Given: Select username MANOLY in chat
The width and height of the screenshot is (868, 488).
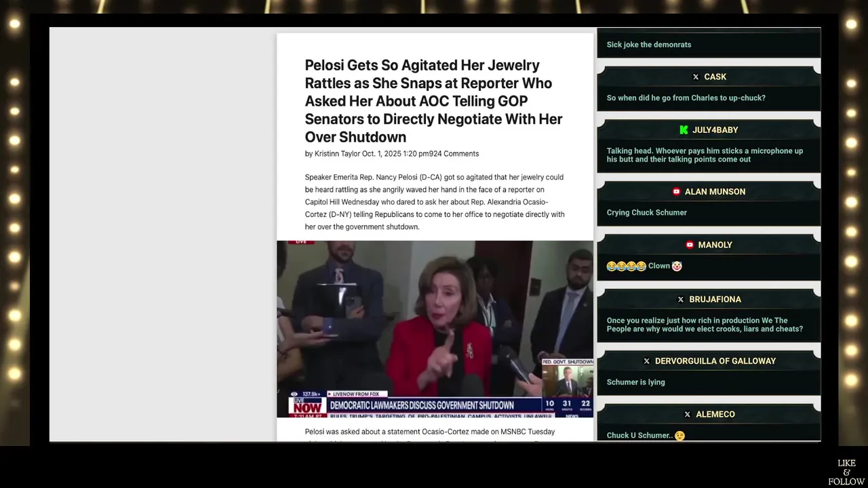Looking at the screenshot, I should [715, 245].
